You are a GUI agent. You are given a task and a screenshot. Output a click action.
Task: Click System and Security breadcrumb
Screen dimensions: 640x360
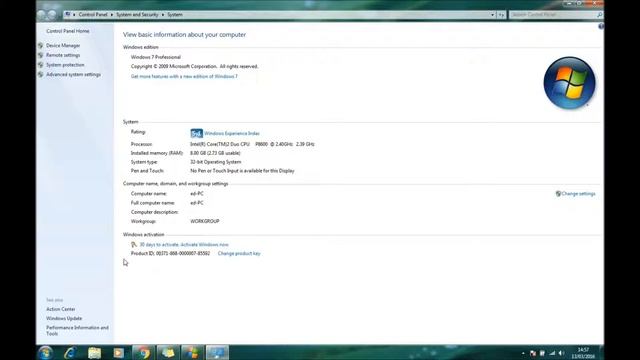[137, 15]
